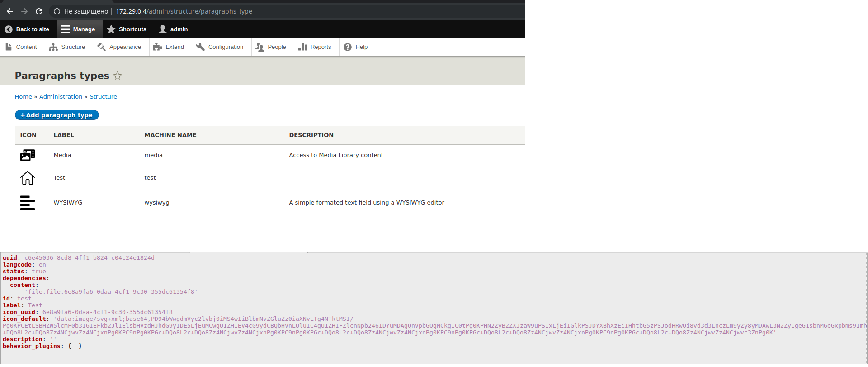
Task: Click the browser address bar URL
Action: click(184, 11)
